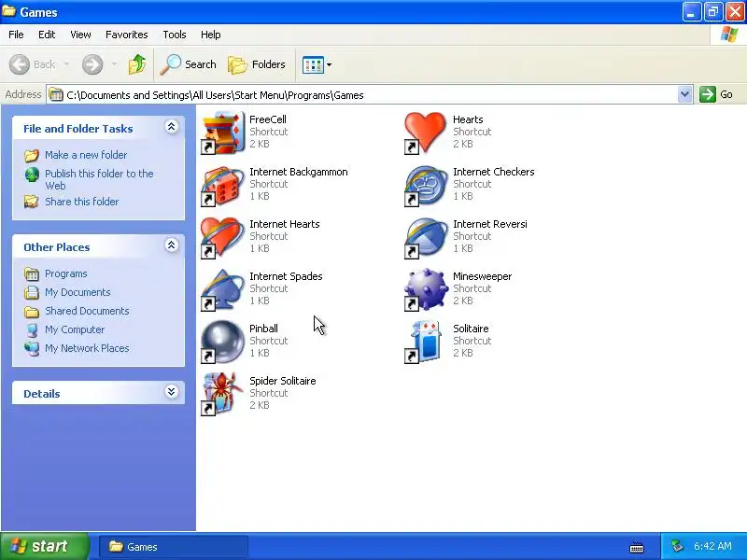Screen dimensions: 747x560
Task: Select the Pinball silver ball icon
Action: 222,343
